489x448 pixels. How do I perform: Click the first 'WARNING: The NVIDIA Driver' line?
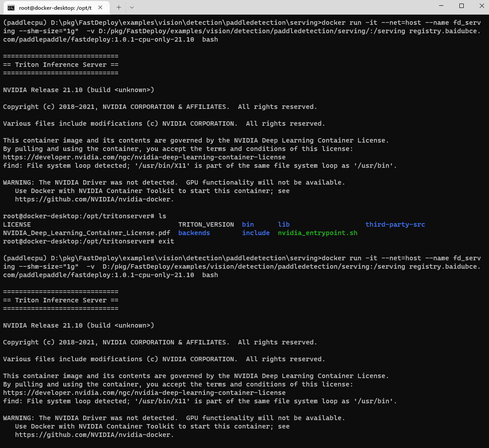pyautogui.click(x=174, y=182)
